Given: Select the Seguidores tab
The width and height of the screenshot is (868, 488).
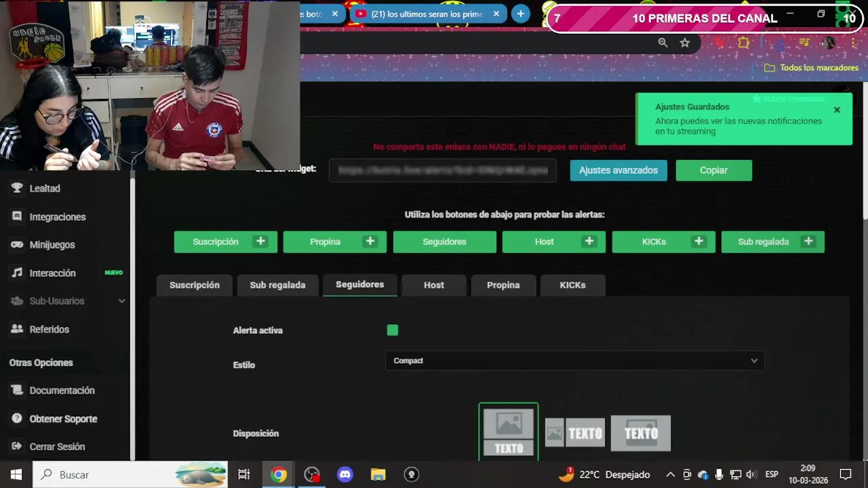Looking at the screenshot, I should (x=359, y=285).
